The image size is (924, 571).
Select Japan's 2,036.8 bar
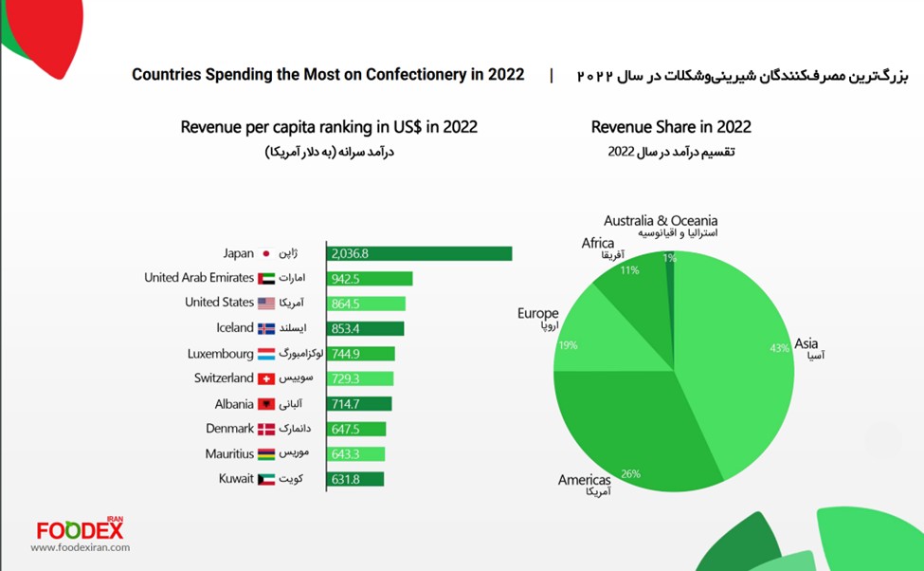tap(420, 254)
